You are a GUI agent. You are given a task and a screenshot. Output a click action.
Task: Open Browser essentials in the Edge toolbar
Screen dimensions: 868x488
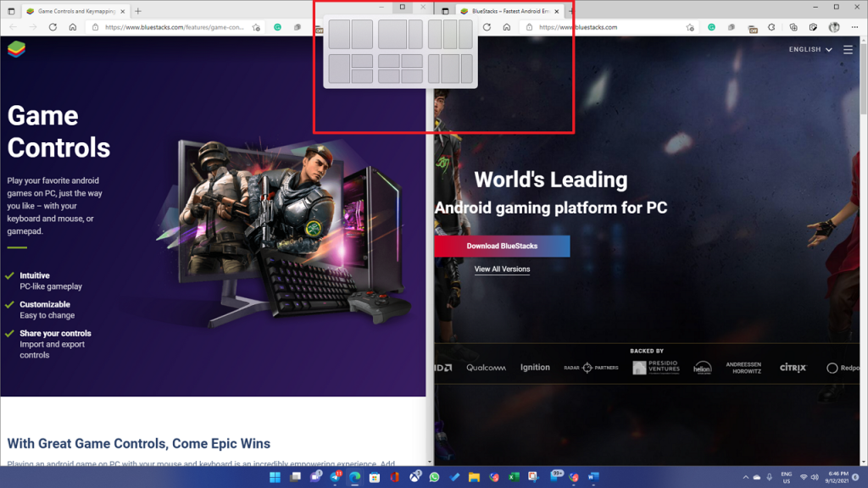[771, 27]
